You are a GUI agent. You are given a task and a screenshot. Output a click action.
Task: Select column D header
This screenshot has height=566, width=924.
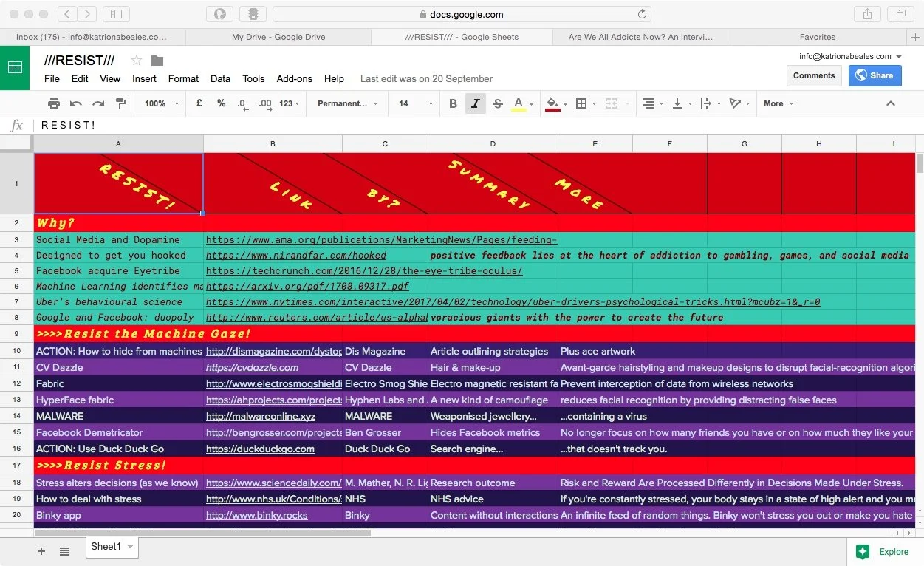click(x=493, y=143)
